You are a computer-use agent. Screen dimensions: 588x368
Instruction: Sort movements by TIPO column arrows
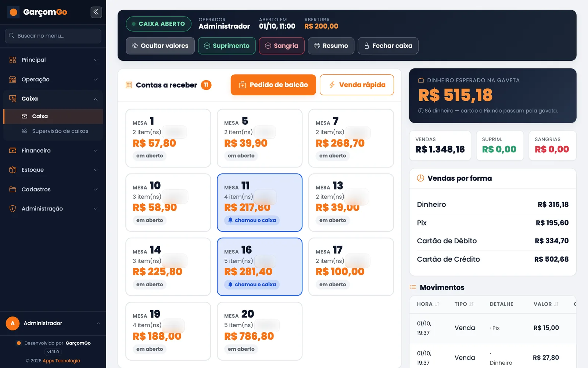(472, 304)
